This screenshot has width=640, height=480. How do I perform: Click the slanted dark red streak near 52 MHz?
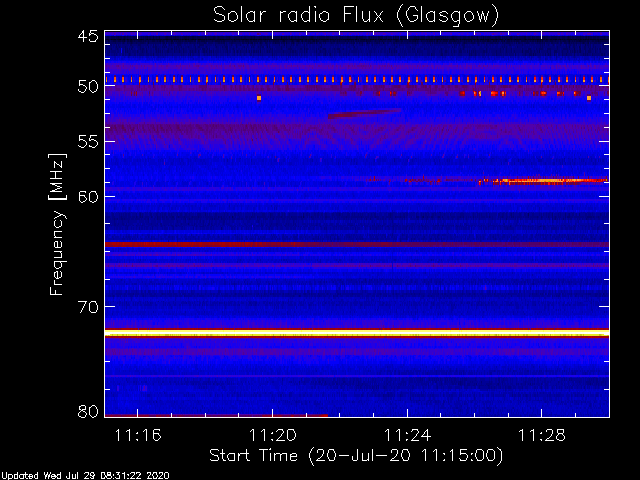(x=364, y=113)
